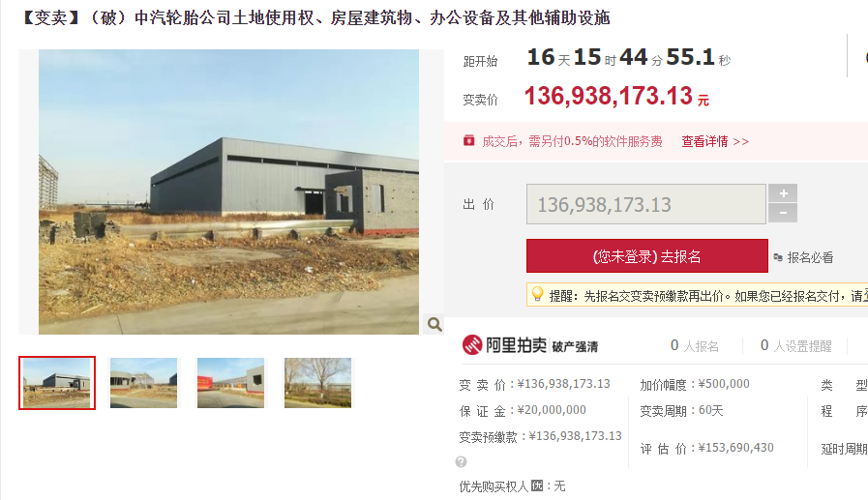Select the third thumbnail with red gate

(231, 383)
